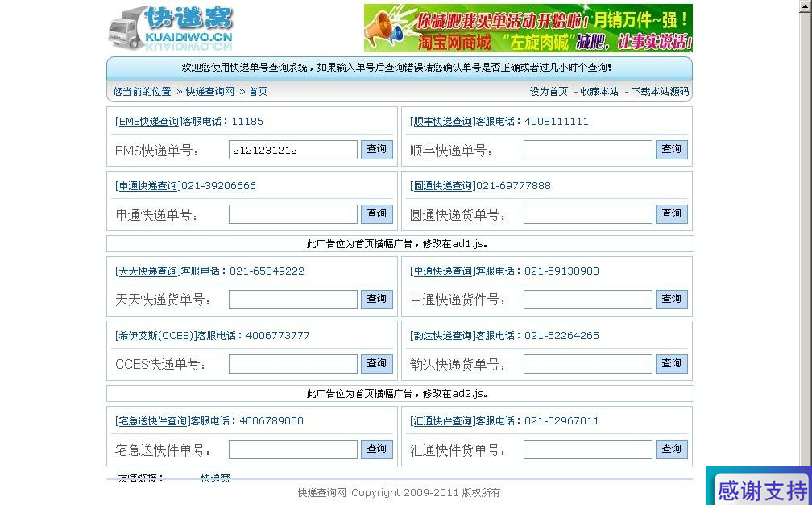Click 查询 for the 韵达 tracking number
This screenshot has width=812, height=505.
point(672,363)
